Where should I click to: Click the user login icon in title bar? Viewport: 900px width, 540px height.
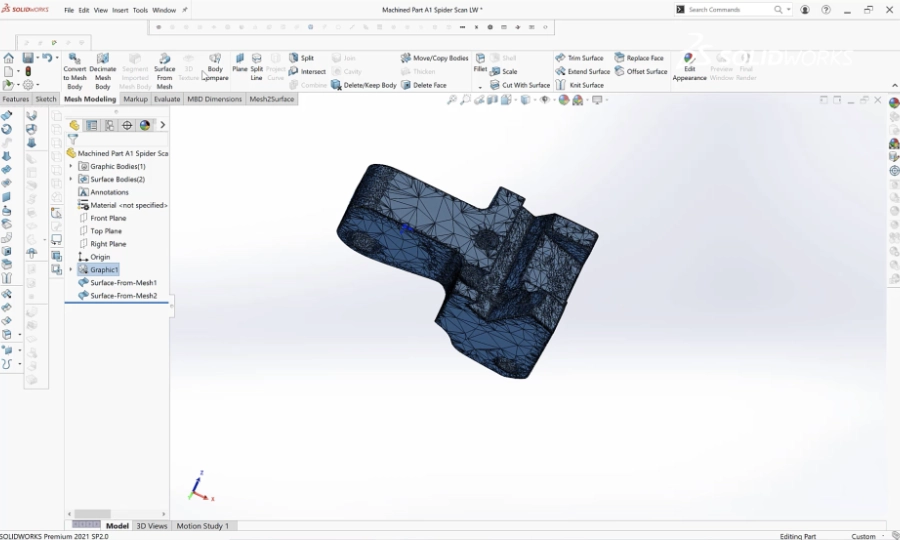tap(805, 10)
